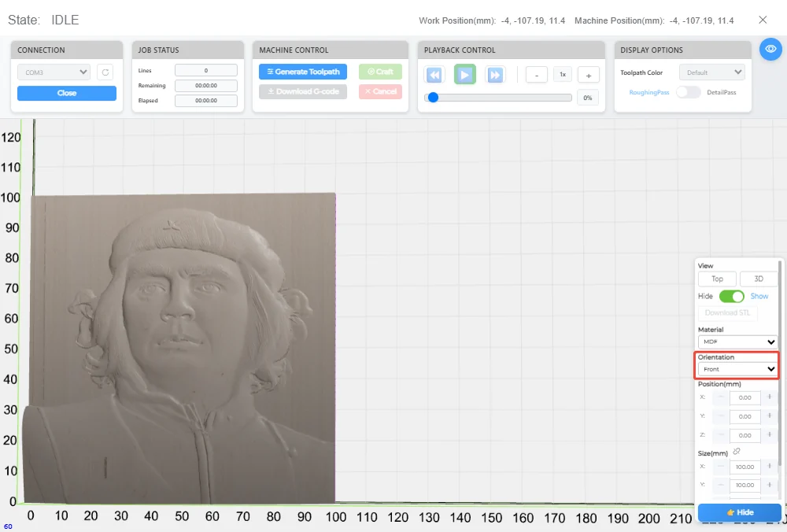Image resolution: width=787 pixels, height=532 pixels.
Task: Increase Position X with plus stepper
Action: (x=769, y=397)
